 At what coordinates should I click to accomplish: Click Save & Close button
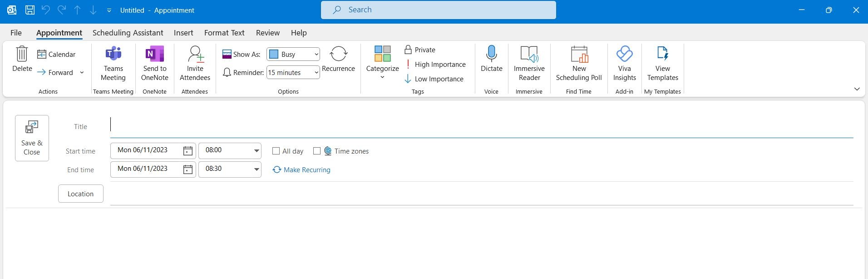point(32,138)
